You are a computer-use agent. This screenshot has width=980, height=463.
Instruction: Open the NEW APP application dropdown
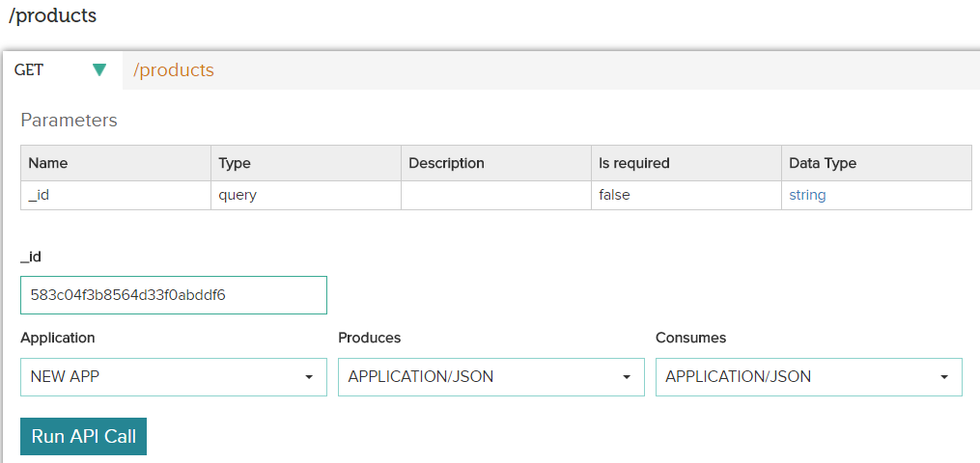click(173, 377)
